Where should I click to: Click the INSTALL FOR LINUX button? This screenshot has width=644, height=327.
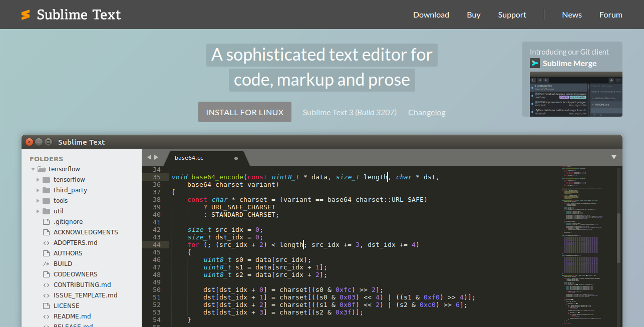pyautogui.click(x=244, y=112)
